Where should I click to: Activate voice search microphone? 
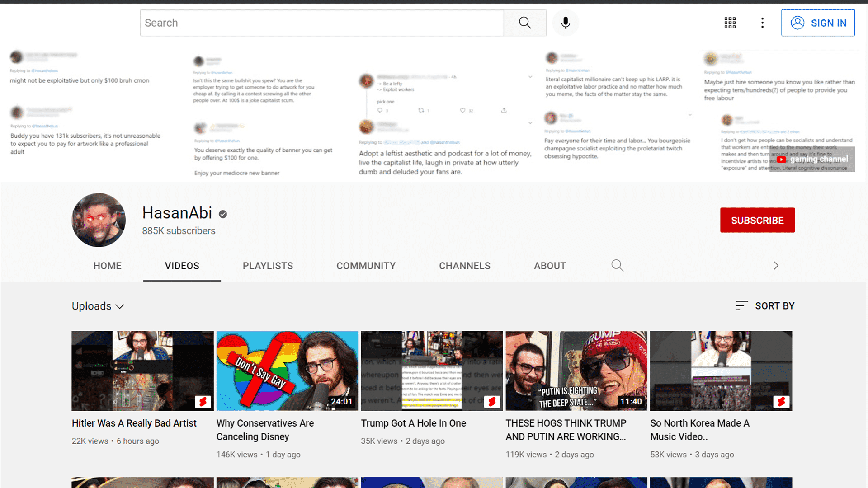[x=566, y=23]
